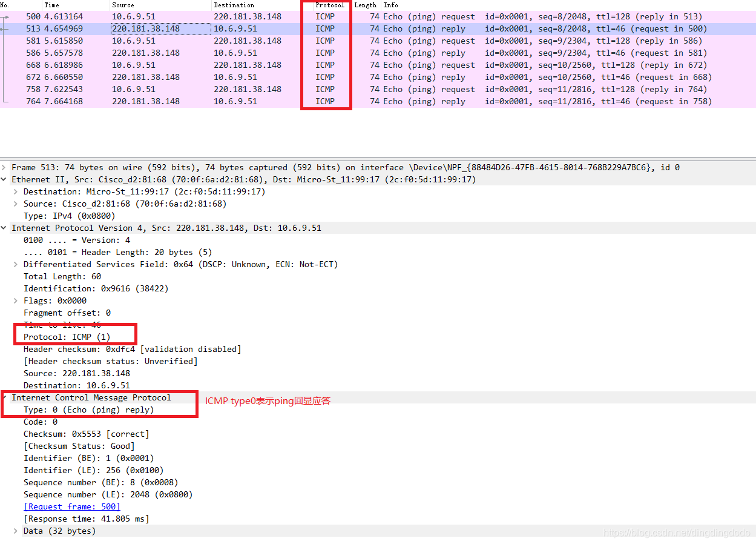Select Identifier (BE): 1 (0x0001) field
Viewport: 756px width, 544px height.
pyautogui.click(x=89, y=458)
